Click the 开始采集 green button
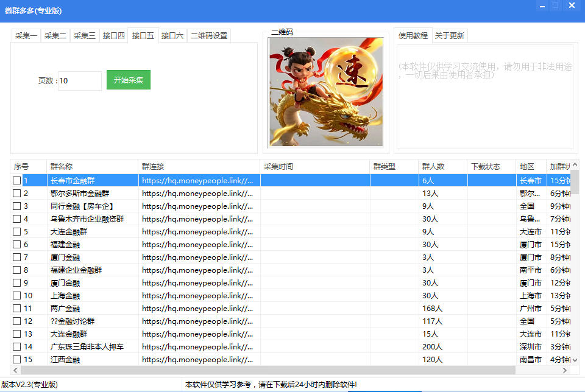This screenshot has width=585, height=392. (x=128, y=79)
